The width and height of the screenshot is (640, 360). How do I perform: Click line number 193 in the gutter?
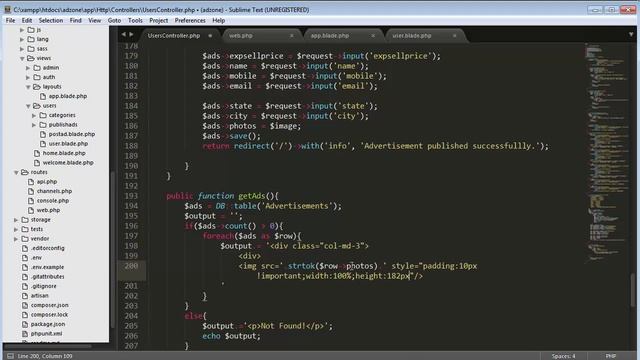point(131,196)
